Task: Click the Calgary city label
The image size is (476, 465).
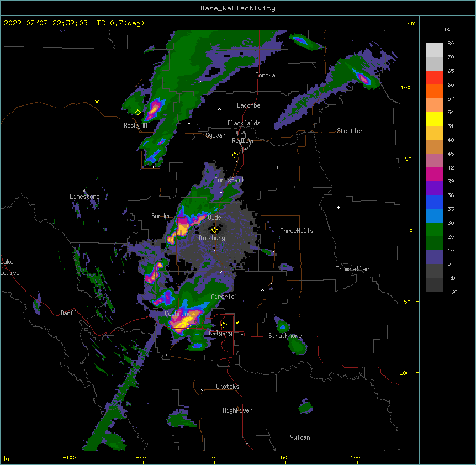Action: click(220, 333)
